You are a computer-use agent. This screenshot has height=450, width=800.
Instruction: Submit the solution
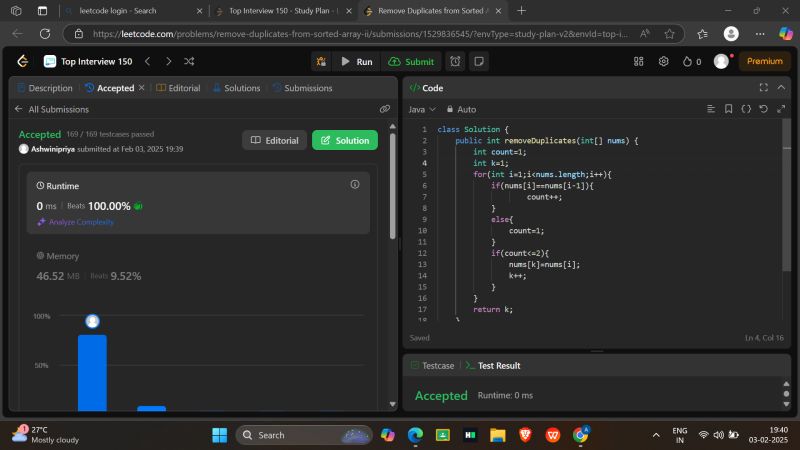411,62
